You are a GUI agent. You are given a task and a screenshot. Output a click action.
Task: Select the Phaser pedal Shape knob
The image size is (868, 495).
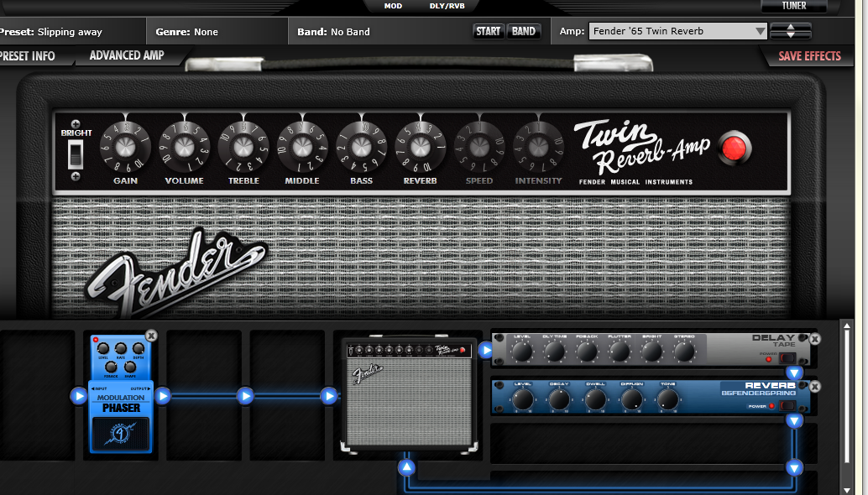[x=130, y=367]
